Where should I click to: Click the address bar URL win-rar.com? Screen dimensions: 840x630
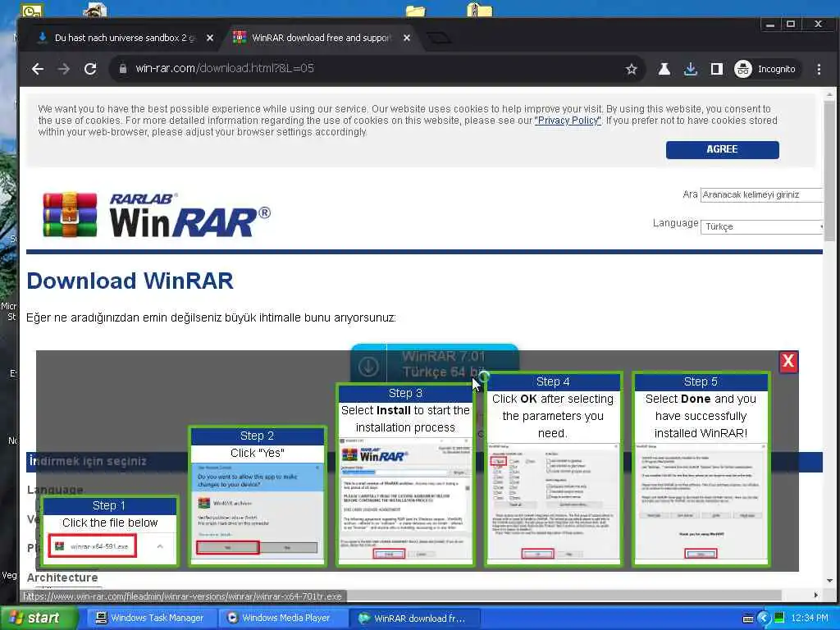(x=225, y=69)
